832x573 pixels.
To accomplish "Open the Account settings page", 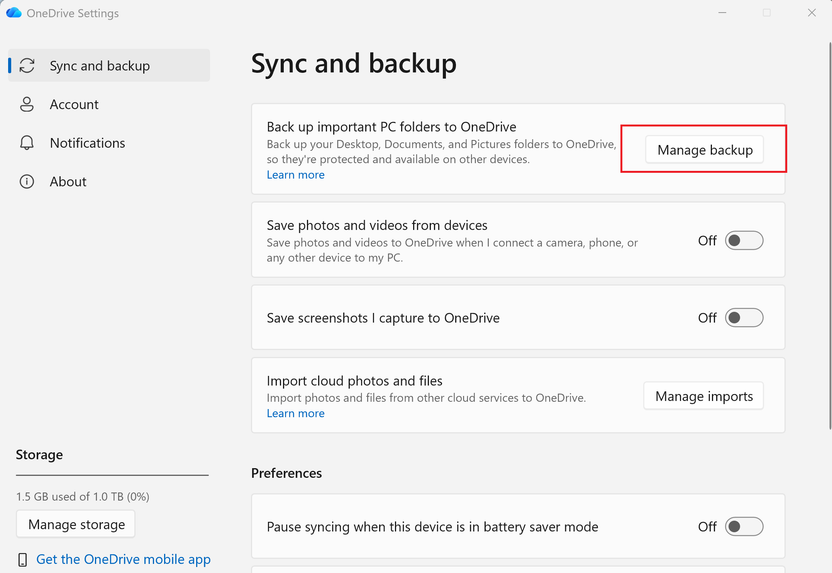I will click(109, 105).
